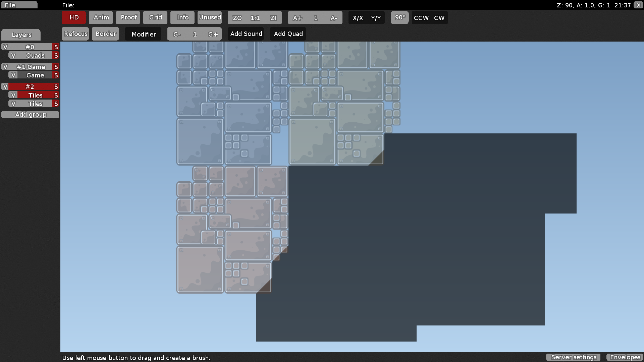Collapse group #1 Game with S

(56, 67)
